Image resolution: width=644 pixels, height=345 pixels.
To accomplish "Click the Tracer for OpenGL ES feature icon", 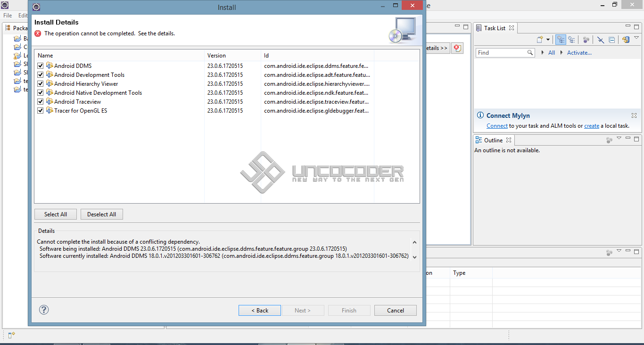I will pos(50,111).
